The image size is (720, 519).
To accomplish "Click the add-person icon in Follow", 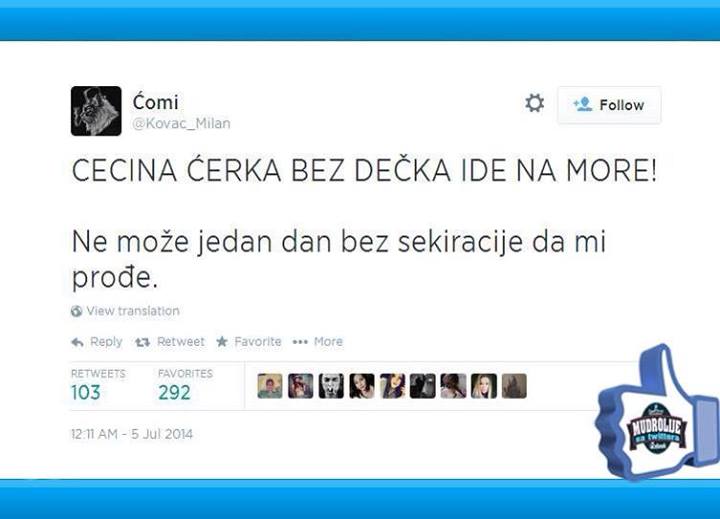I will 583,104.
